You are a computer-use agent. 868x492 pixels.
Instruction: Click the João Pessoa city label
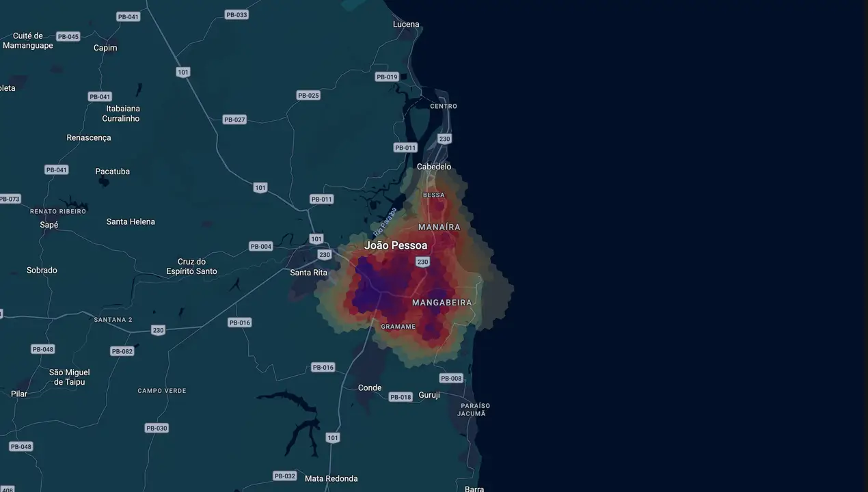pyautogui.click(x=396, y=245)
